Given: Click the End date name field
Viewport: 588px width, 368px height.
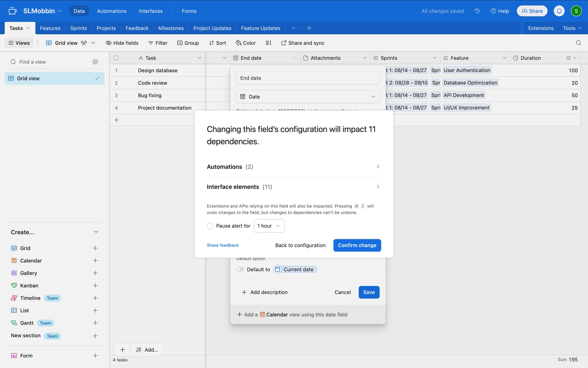Looking at the screenshot, I should click(x=307, y=78).
